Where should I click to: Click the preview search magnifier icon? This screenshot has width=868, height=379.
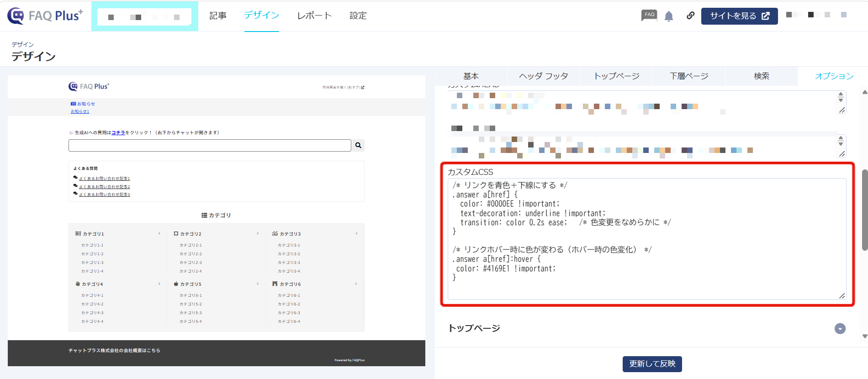point(358,145)
